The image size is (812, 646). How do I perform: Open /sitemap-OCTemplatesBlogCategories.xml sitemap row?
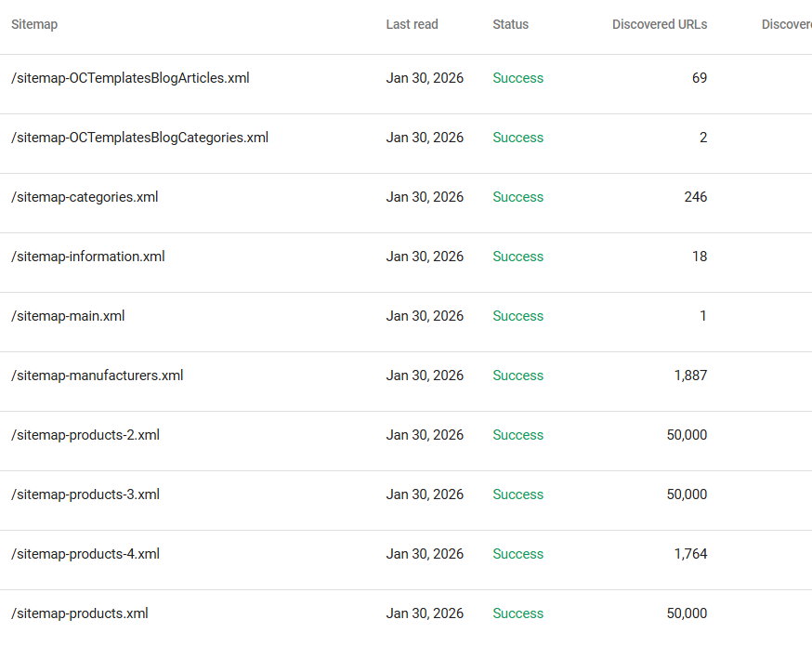(139, 138)
